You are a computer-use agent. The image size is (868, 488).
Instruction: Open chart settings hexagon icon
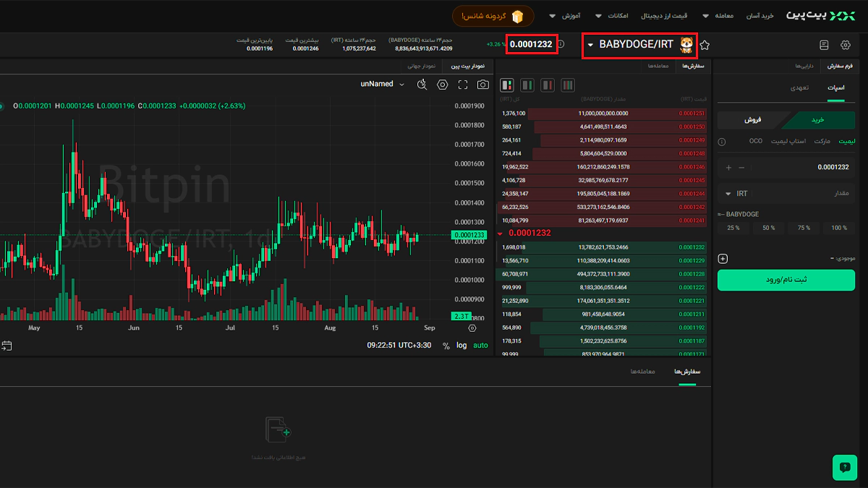point(443,85)
